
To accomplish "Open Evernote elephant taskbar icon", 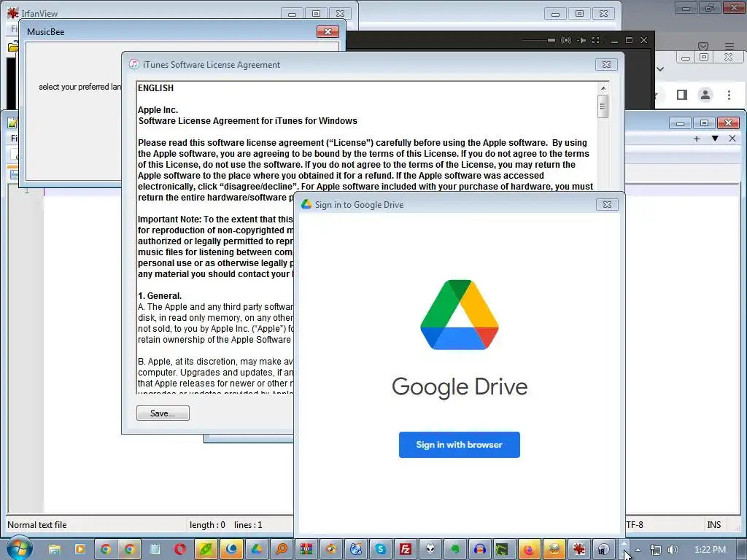I will pyautogui.click(x=455, y=550).
